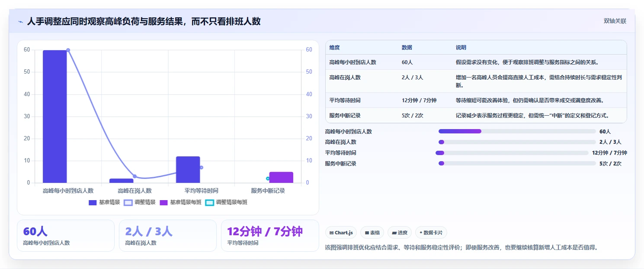This screenshot has width=644, height=269.
Task: Click the cyan 调整情景每班 legend swatch
Action: click(x=209, y=202)
